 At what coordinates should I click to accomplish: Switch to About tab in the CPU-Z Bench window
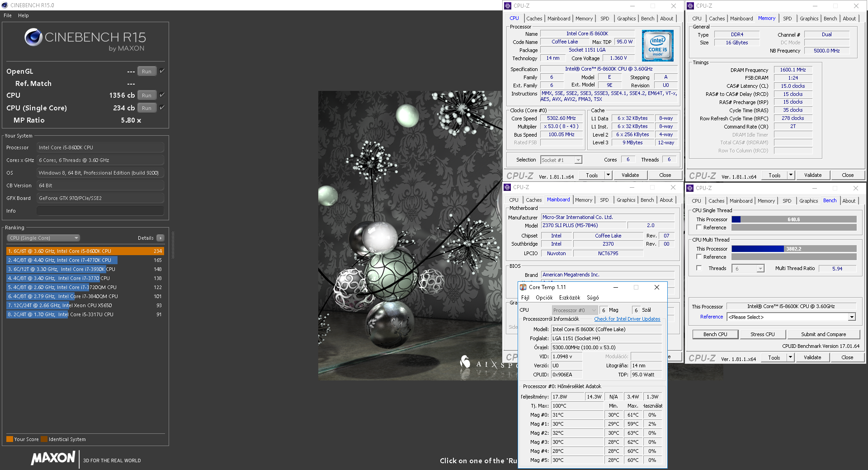pyautogui.click(x=849, y=201)
